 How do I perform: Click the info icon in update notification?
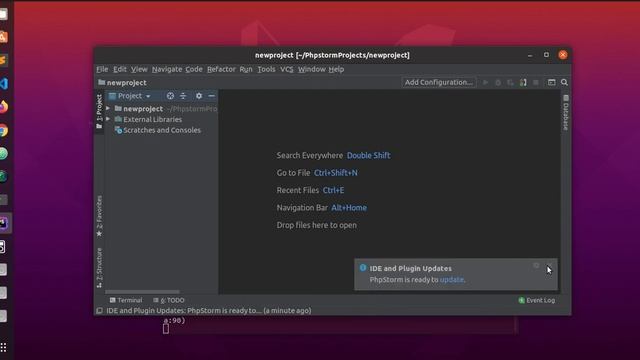coord(363,268)
